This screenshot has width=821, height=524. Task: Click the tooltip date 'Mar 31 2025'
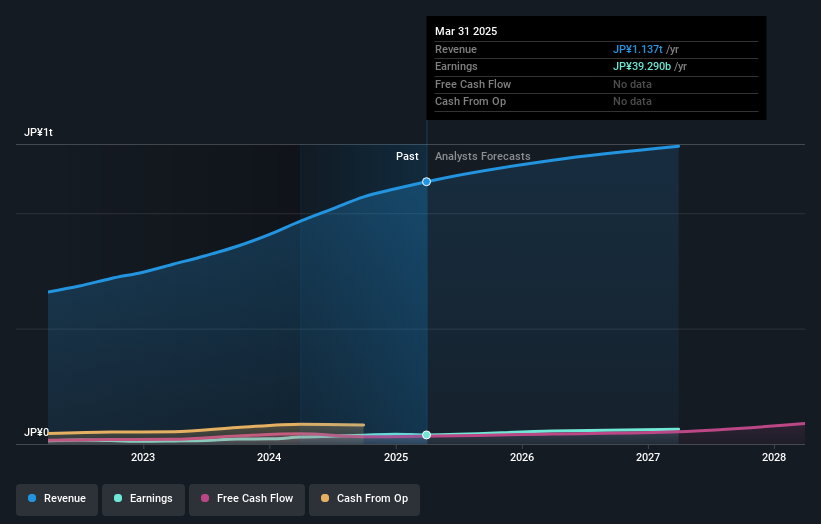466,31
